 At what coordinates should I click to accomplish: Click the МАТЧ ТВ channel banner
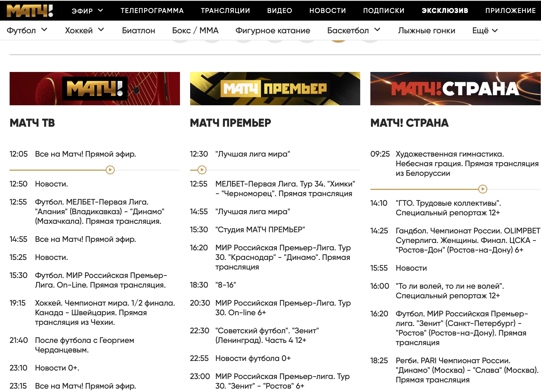tap(95, 89)
